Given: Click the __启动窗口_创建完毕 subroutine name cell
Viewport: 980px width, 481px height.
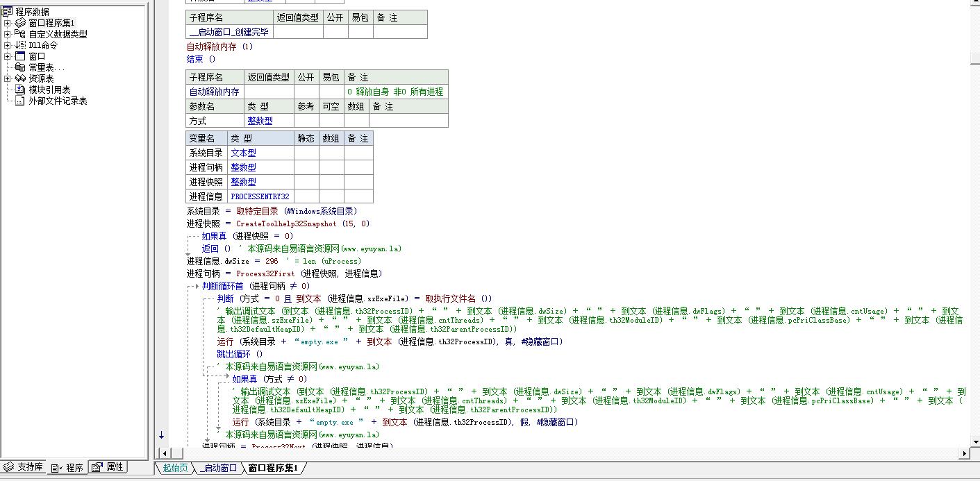Looking at the screenshot, I should click(x=229, y=32).
